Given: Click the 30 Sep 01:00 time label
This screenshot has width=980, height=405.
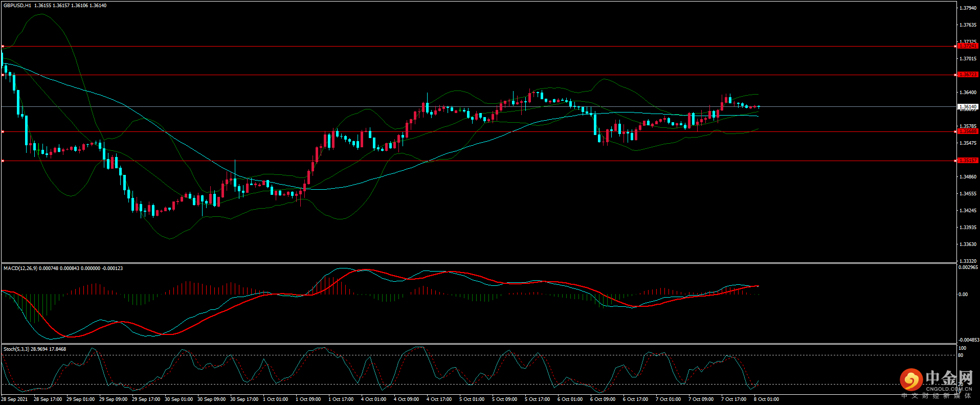Looking at the screenshot, I should coord(179,399).
